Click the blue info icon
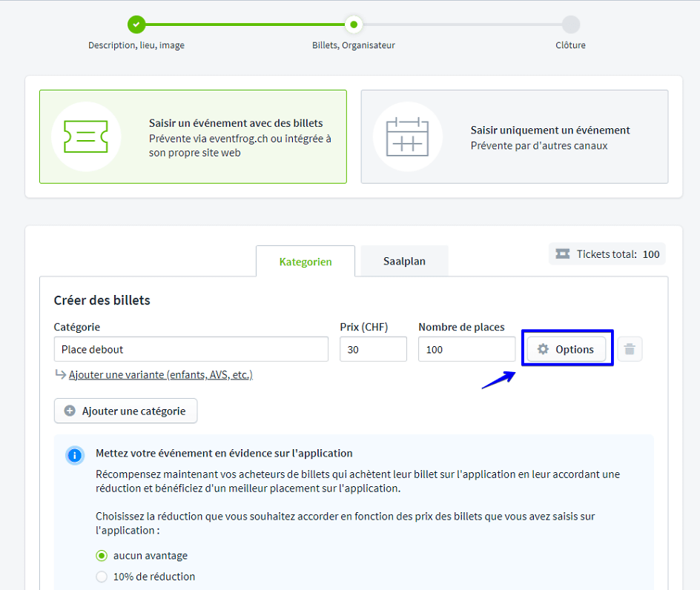 tap(75, 455)
